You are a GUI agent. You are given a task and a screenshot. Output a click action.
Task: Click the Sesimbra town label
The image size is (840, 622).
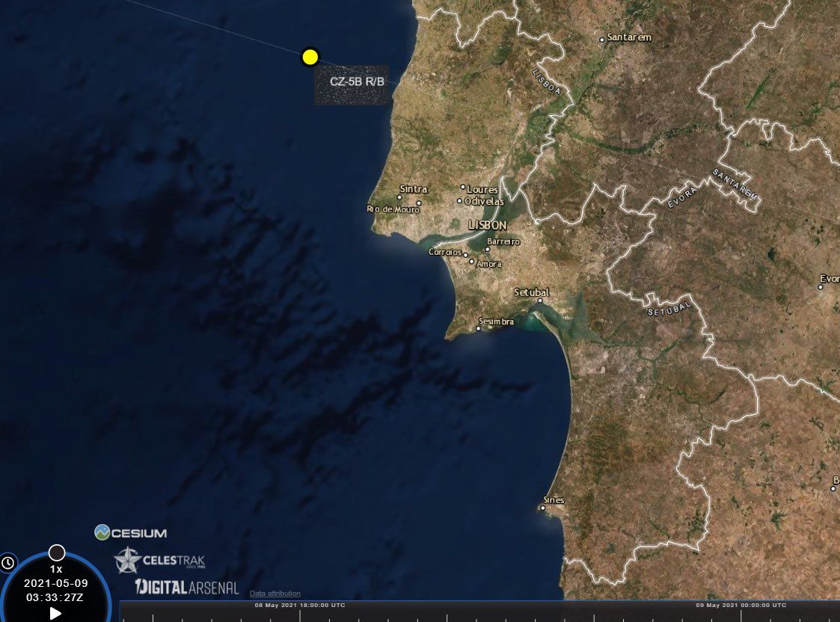[498, 321]
